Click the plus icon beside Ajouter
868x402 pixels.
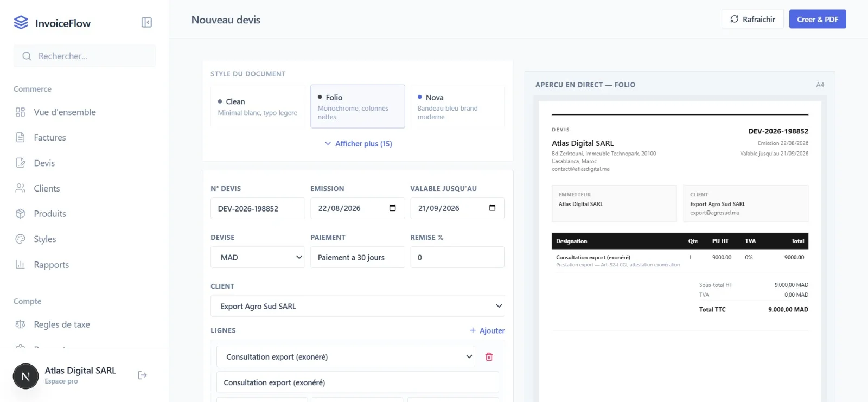point(473,330)
